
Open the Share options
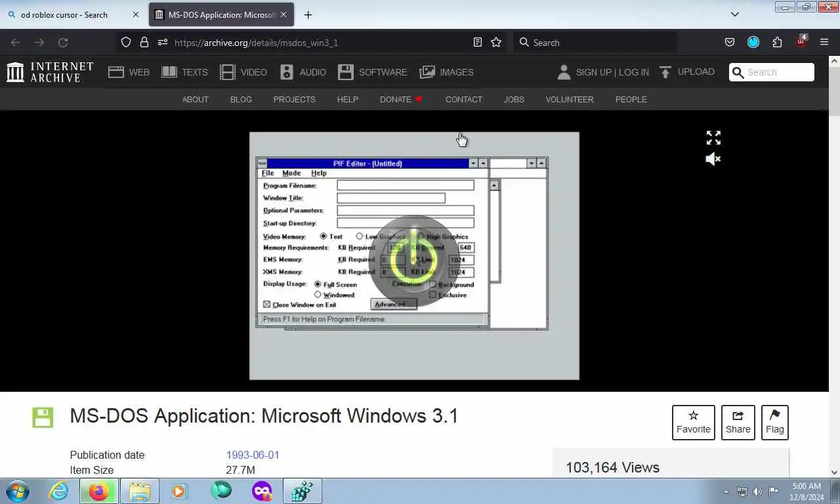coord(738,423)
